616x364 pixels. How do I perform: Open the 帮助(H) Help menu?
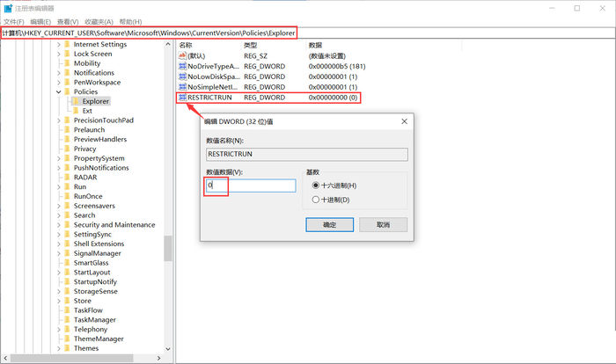point(130,22)
